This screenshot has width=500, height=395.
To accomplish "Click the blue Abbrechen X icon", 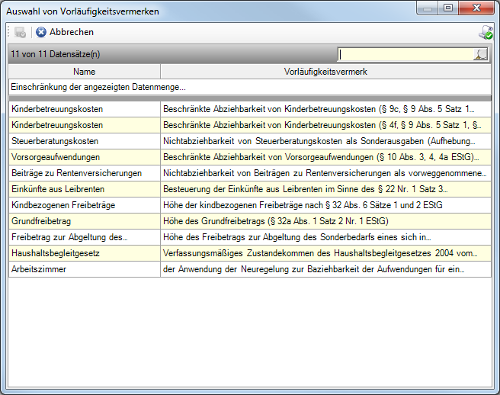I will point(41,32).
